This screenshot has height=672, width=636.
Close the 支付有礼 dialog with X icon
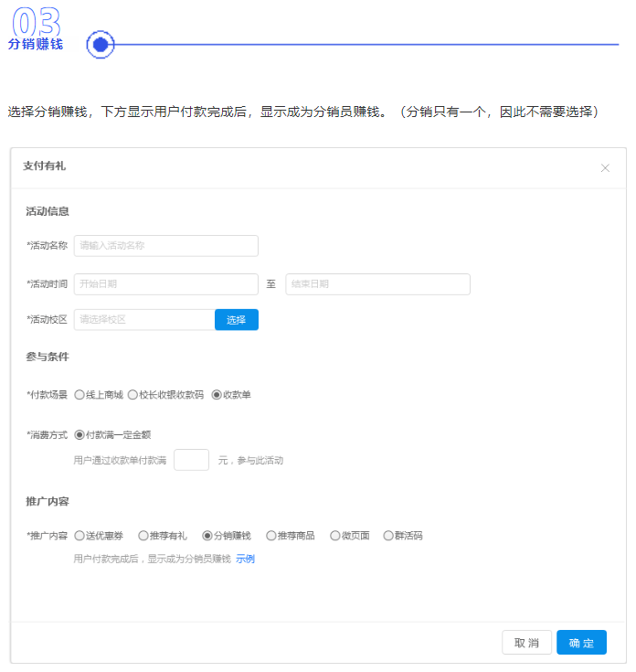coord(605,168)
